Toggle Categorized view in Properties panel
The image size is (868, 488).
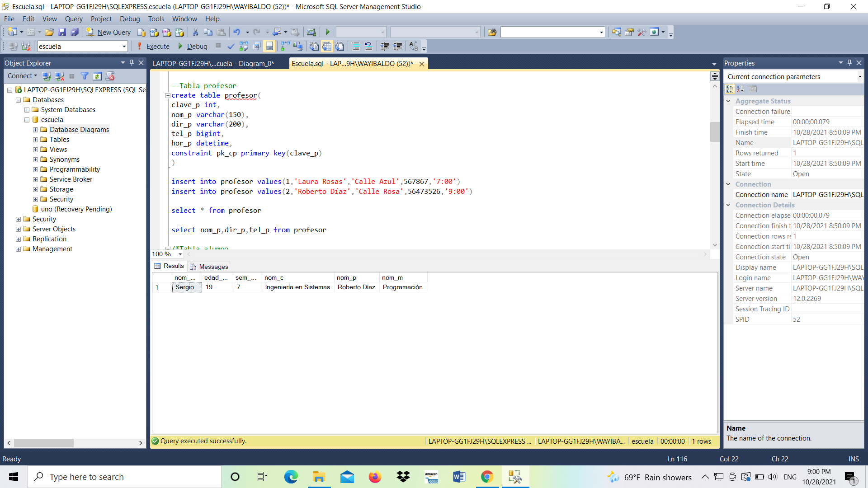730,89
